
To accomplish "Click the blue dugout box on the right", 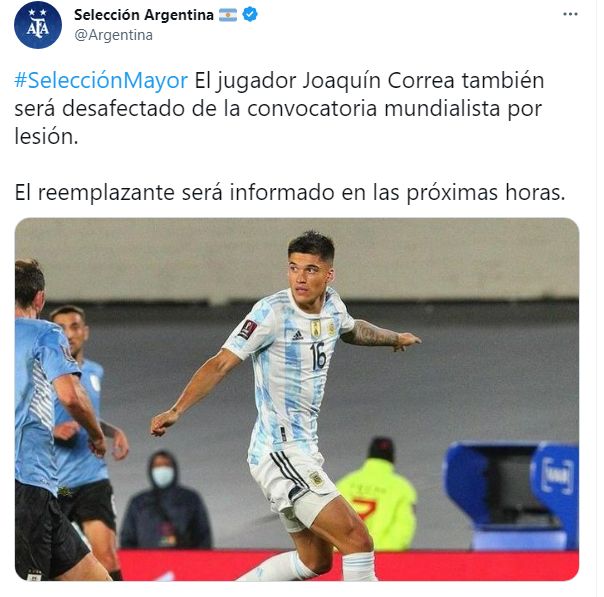I will [x=512, y=495].
